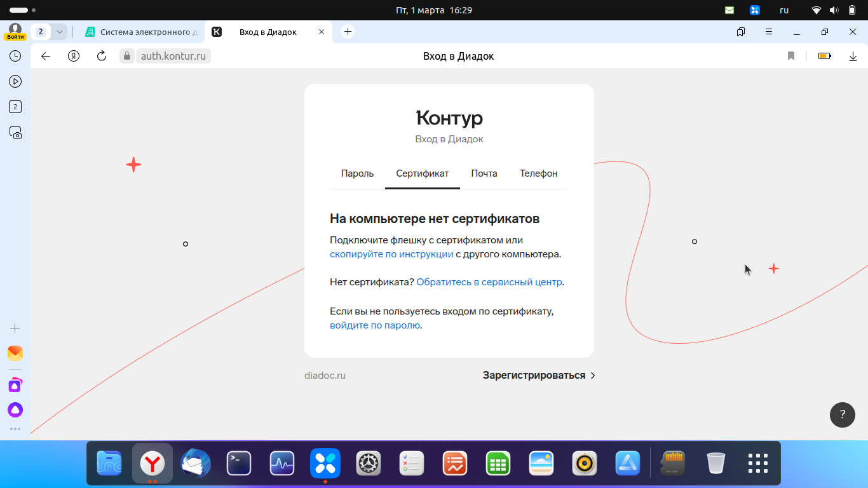Viewport: 868px width, 488px height.
Task: Open the volume icon in top panel
Action: (834, 10)
